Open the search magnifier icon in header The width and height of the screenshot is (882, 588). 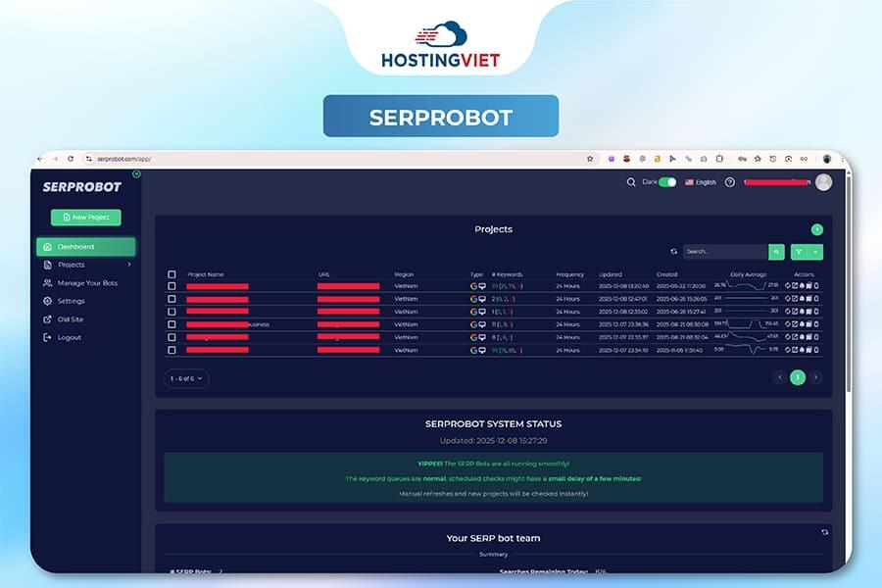coord(631,181)
